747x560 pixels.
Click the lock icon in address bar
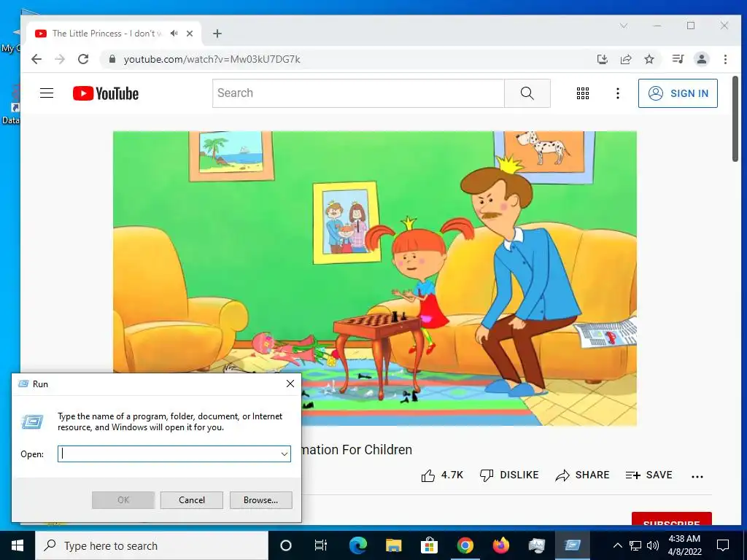pyautogui.click(x=112, y=59)
